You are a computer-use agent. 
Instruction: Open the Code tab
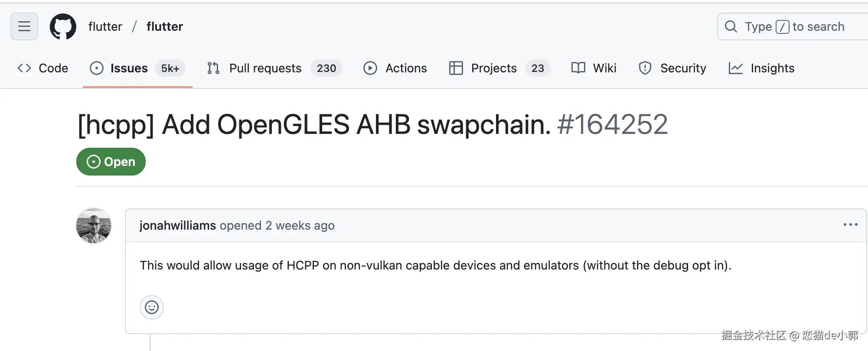pyautogui.click(x=43, y=68)
